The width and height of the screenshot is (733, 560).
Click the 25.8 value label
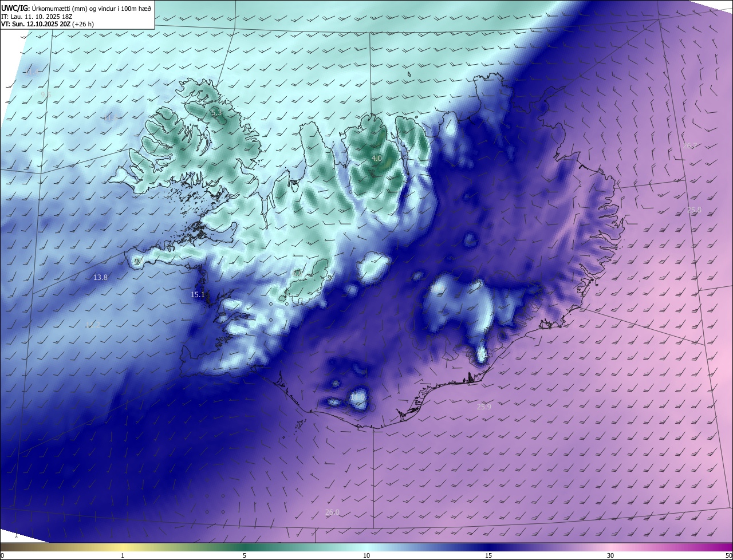tap(694, 210)
